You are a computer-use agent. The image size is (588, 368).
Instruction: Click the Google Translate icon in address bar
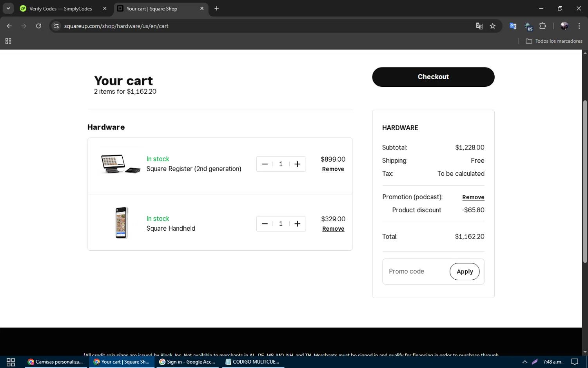point(479,26)
